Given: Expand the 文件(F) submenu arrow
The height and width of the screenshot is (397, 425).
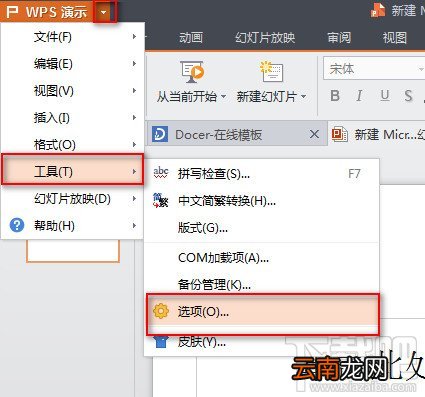Looking at the screenshot, I should pos(134,36).
